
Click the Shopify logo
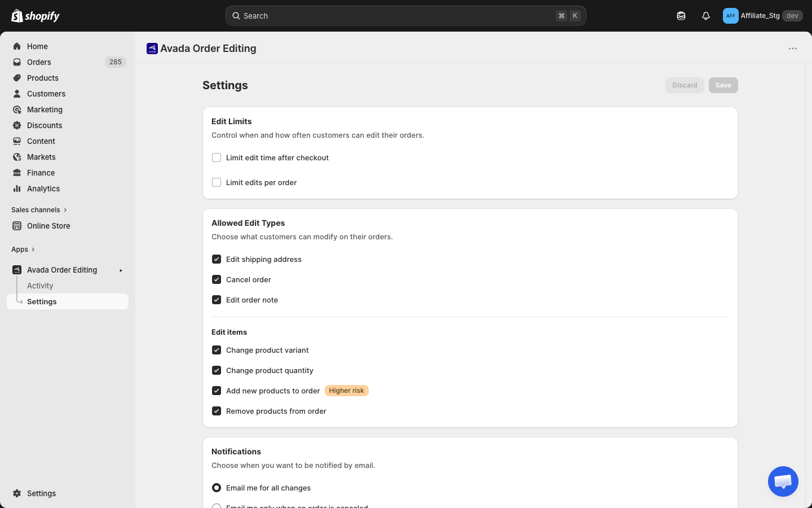[x=36, y=16]
